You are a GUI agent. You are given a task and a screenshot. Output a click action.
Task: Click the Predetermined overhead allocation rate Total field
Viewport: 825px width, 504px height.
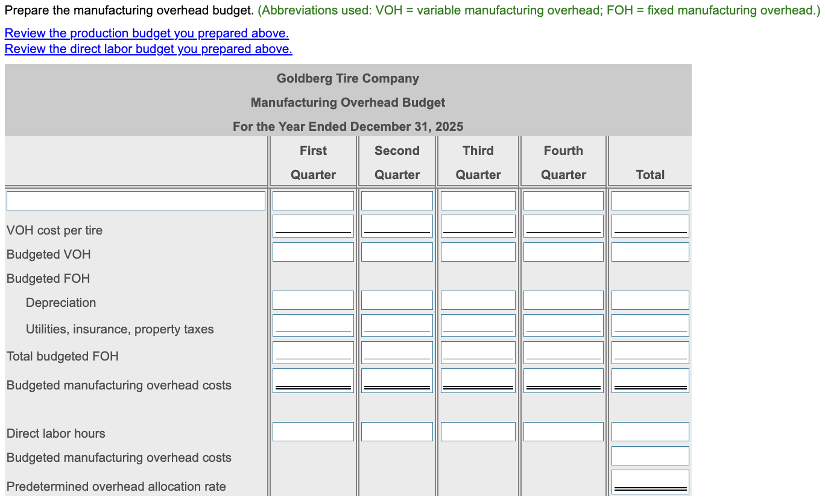tap(650, 482)
